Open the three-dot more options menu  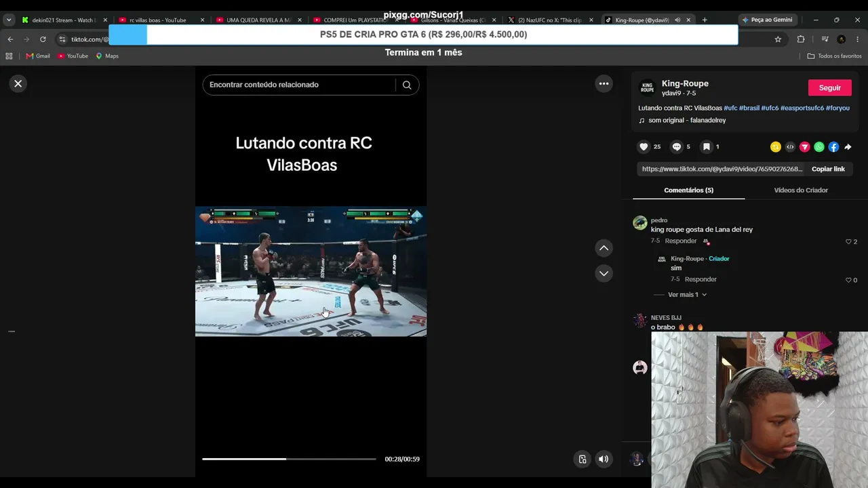point(604,83)
